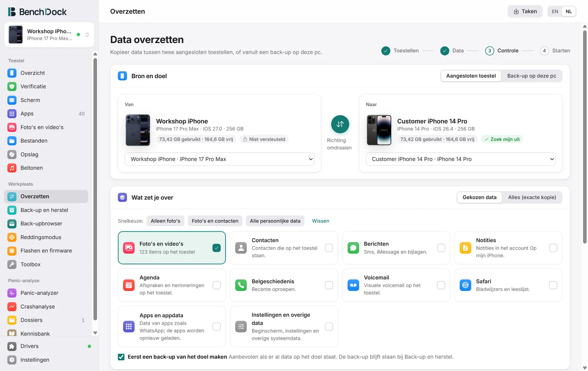Switch language to NL
The image size is (588, 371).
pyautogui.click(x=569, y=11)
